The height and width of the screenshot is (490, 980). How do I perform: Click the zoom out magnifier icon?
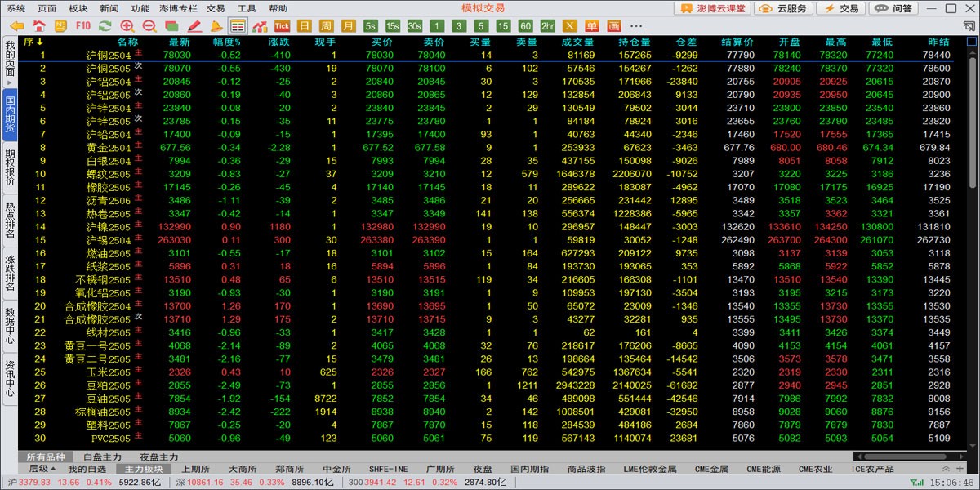[x=149, y=25]
